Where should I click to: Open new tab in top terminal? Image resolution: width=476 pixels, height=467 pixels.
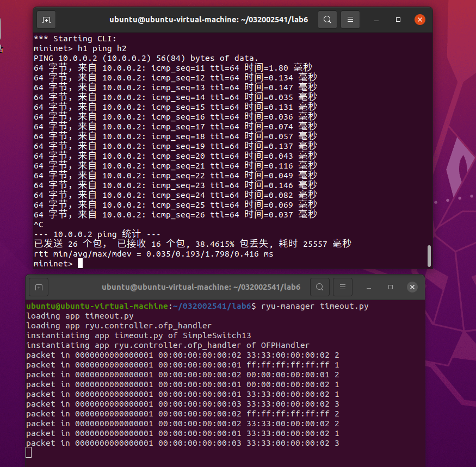pyautogui.click(x=46, y=20)
